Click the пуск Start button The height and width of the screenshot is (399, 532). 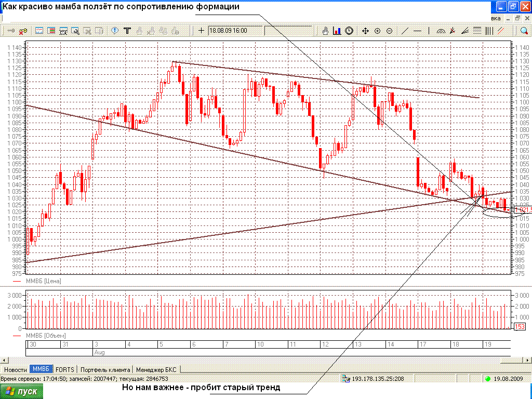coord(22,391)
